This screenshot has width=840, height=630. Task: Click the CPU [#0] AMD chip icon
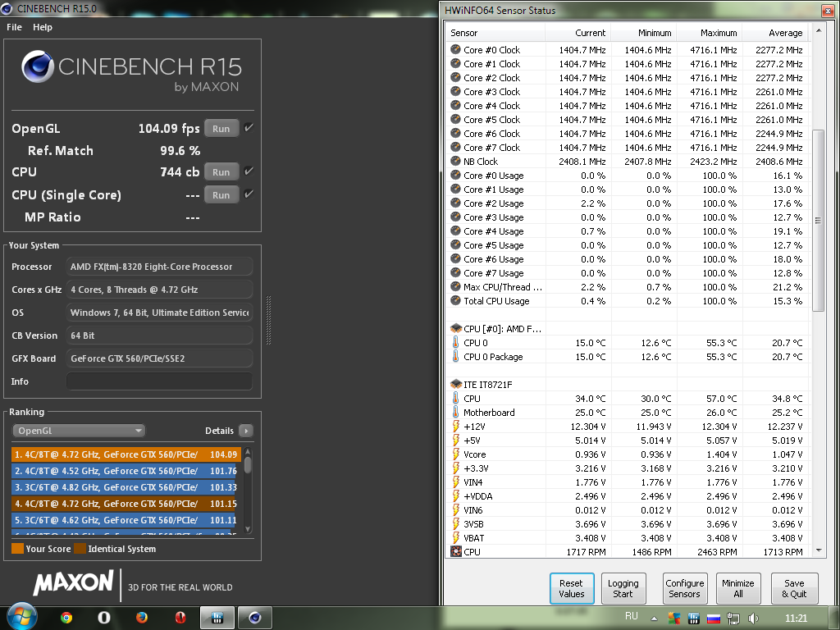(456, 328)
